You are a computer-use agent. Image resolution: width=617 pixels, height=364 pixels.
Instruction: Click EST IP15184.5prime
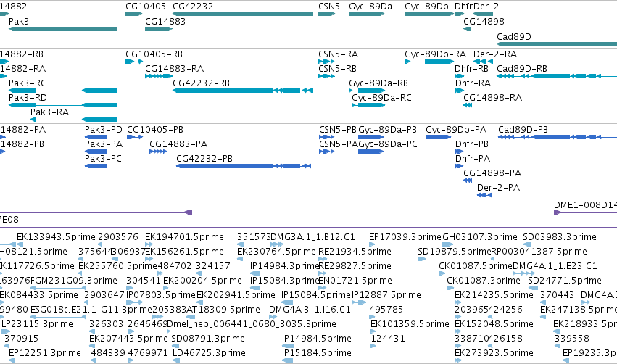[288, 361]
